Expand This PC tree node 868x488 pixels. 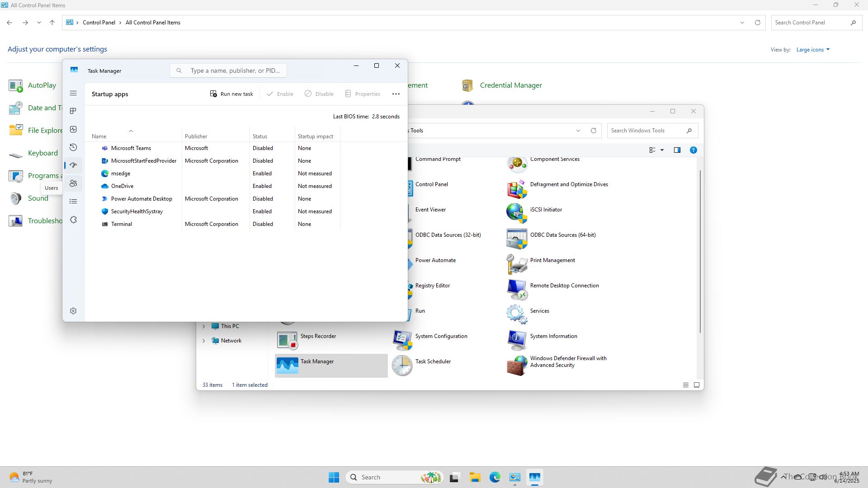[203, 326]
